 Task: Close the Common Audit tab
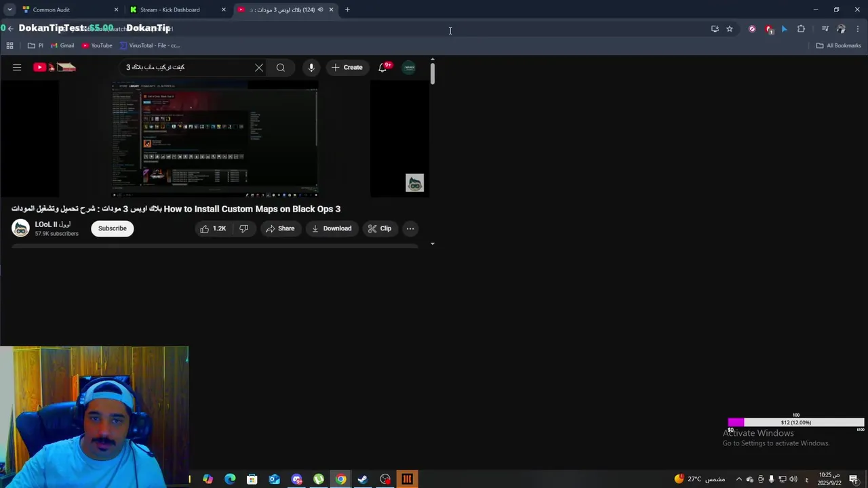116,9
